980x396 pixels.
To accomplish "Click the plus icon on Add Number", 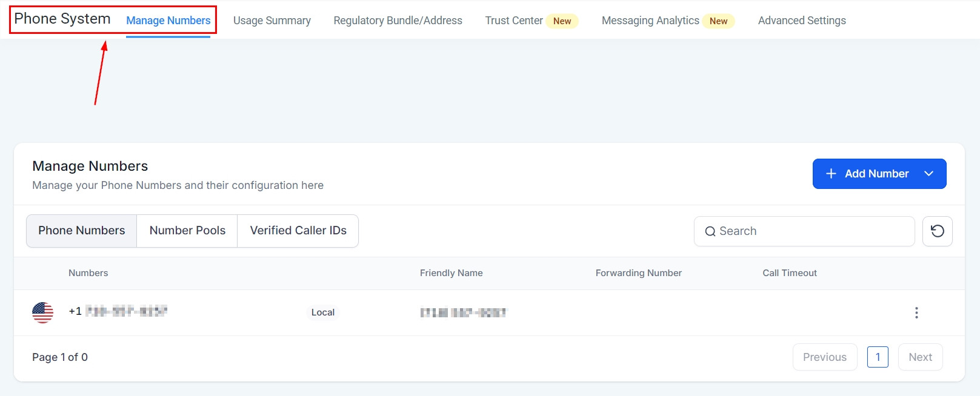I will tap(831, 174).
